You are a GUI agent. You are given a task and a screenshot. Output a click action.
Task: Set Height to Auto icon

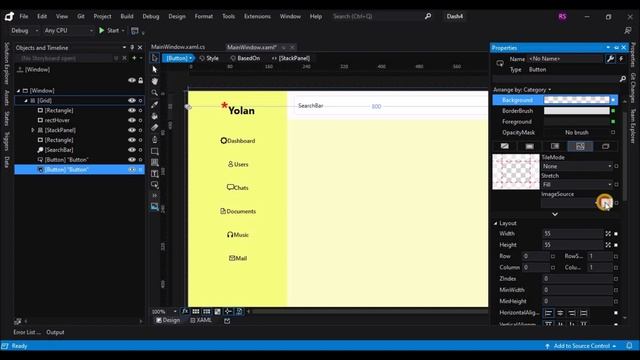point(608,245)
